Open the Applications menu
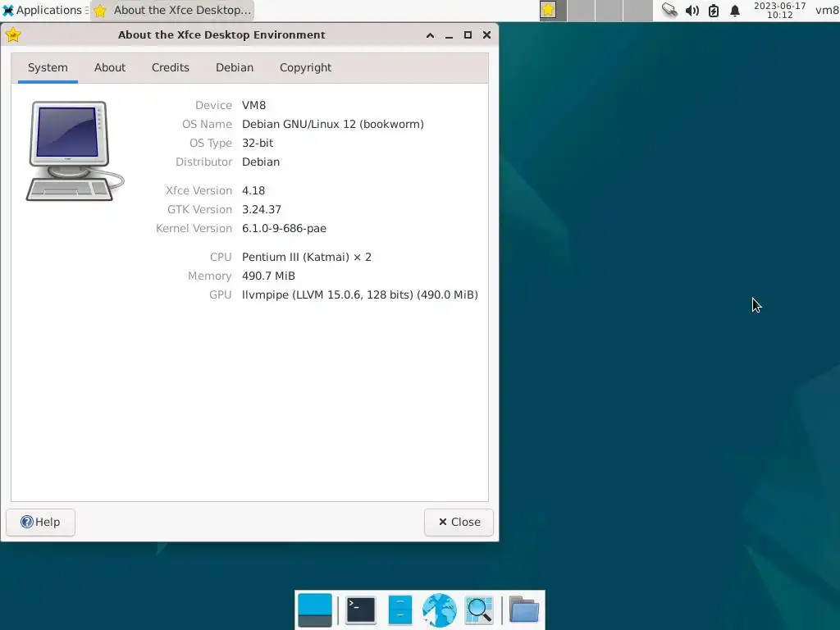This screenshot has height=630, width=840. pos(45,10)
